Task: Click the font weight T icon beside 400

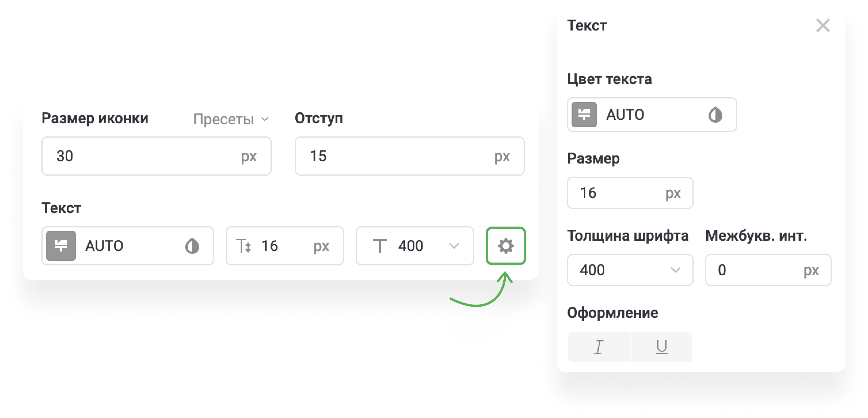Action: point(380,245)
